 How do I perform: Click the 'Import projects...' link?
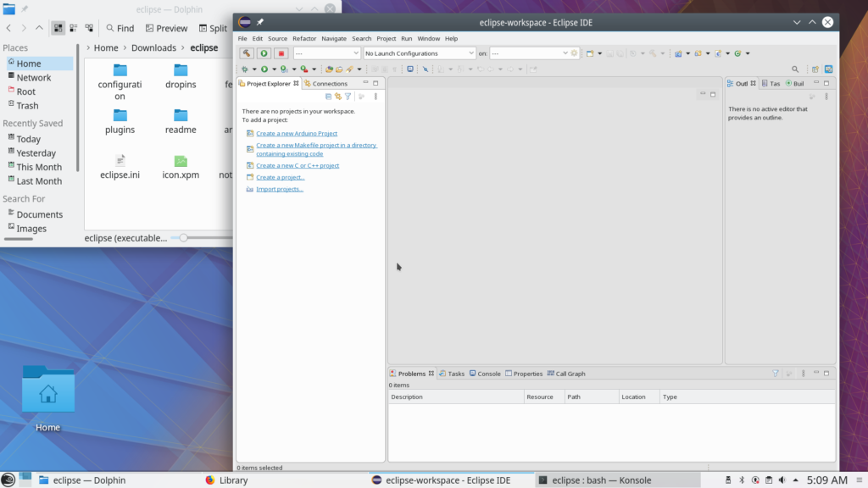click(x=279, y=189)
